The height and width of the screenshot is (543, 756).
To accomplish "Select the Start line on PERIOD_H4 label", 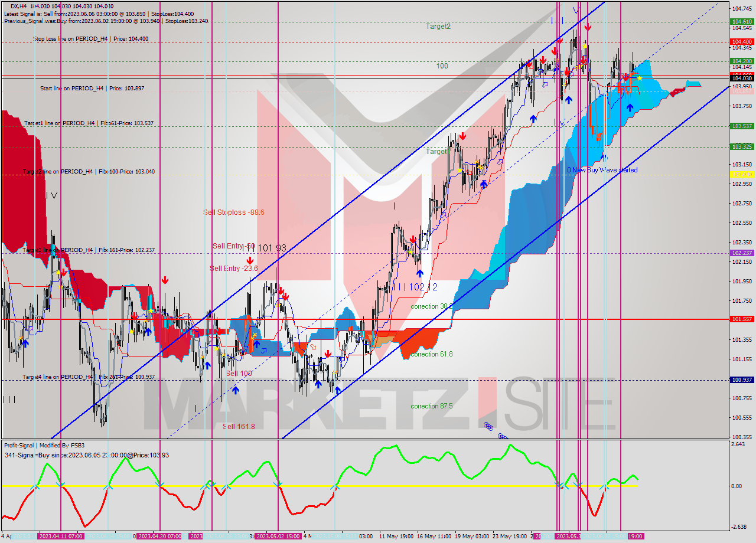I will point(92,88).
